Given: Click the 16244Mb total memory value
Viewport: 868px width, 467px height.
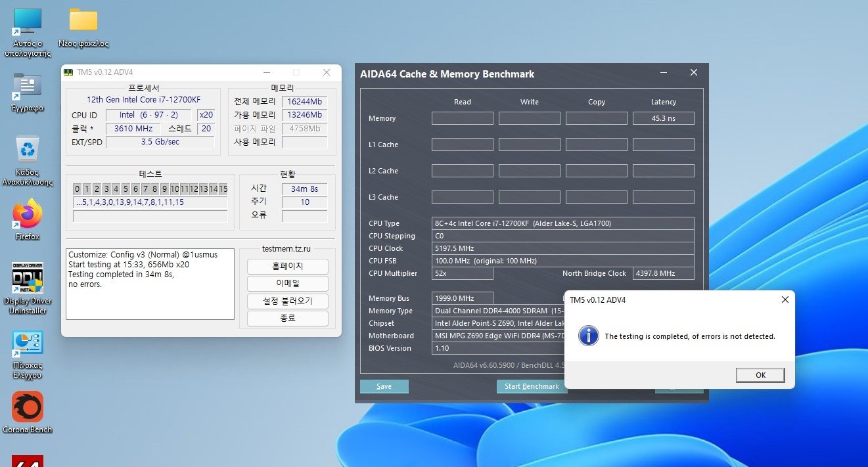Looking at the screenshot, I should pyautogui.click(x=305, y=102).
